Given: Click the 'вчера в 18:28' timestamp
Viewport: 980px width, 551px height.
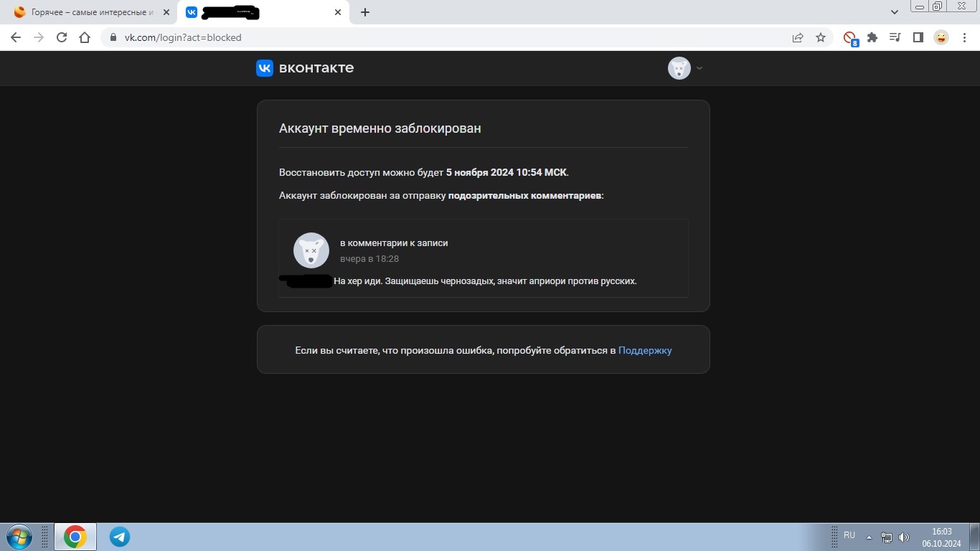Looking at the screenshot, I should pos(369,258).
